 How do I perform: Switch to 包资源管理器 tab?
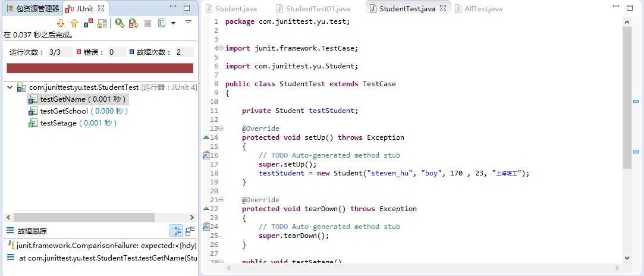point(33,8)
